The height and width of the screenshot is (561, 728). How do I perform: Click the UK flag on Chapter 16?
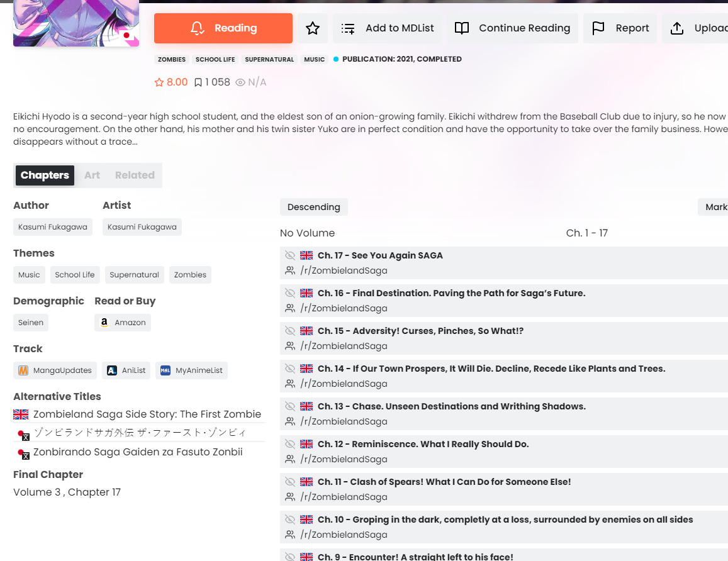pyautogui.click(x=306, y=293)
